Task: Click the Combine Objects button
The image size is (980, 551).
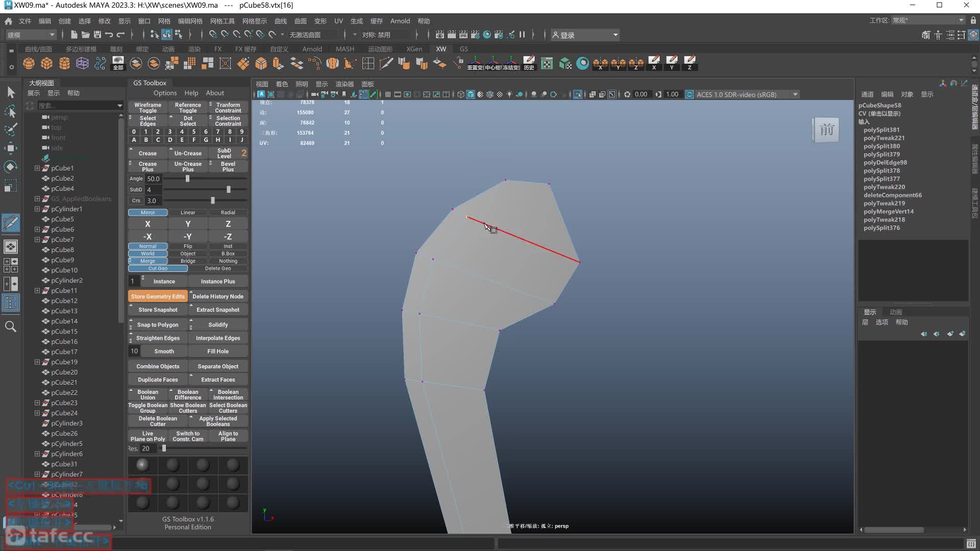Action: click(x=158, y=366)
